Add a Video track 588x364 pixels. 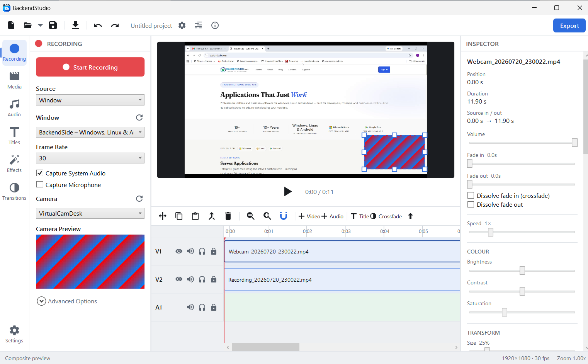point(309,216)
